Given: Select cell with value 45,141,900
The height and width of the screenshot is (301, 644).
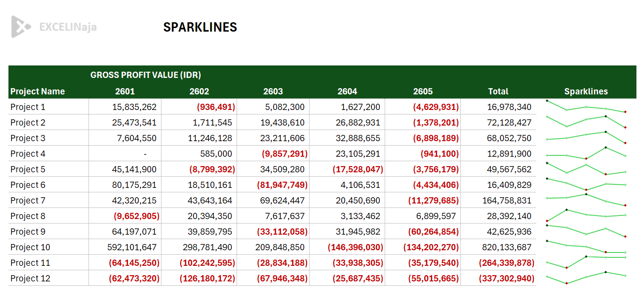Looking at the screenshot, I should [x=125, y=169].
